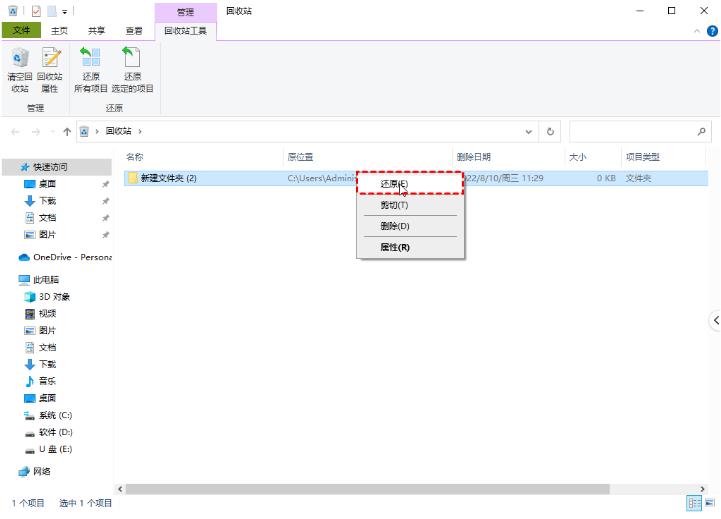Click the quick access new folder icon
Image resolution: width=721 pixels, height=519 pixels.
[52, 11]
